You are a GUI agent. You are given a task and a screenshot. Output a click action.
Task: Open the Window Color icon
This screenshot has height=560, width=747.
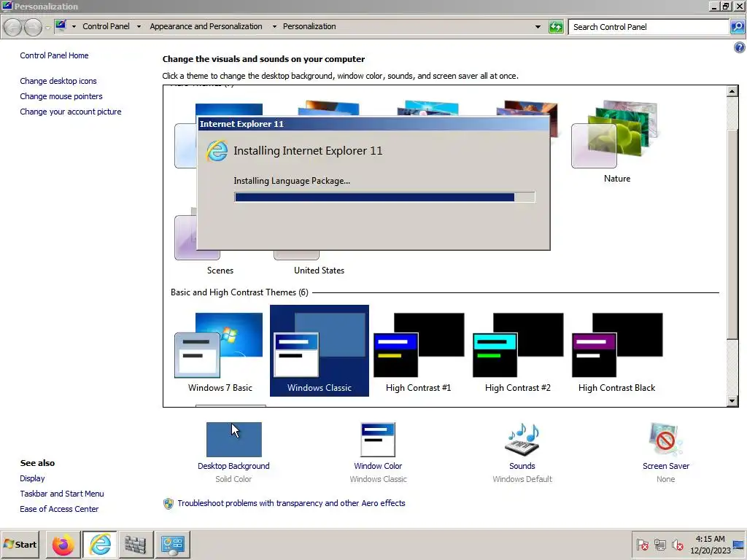click(378, 439)
